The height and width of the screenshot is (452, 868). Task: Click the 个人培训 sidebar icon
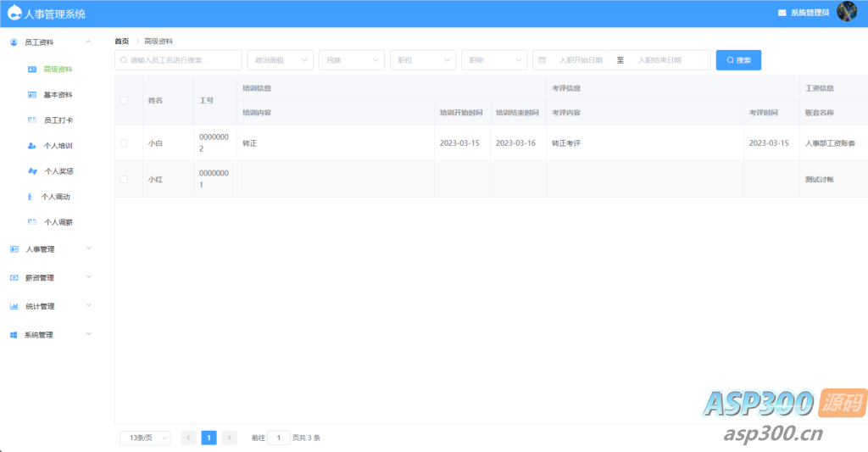32,146
